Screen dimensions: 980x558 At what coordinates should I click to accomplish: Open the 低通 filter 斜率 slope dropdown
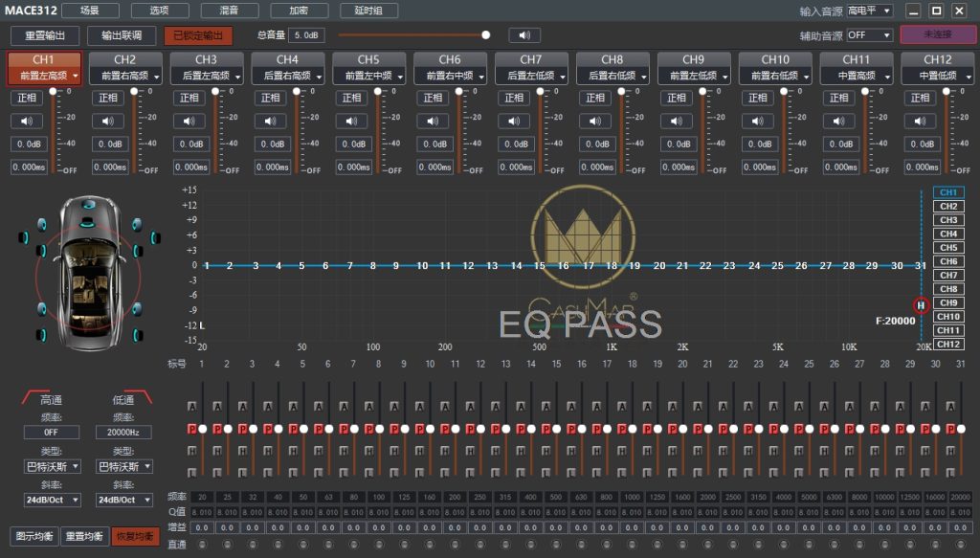pos(124,500)
